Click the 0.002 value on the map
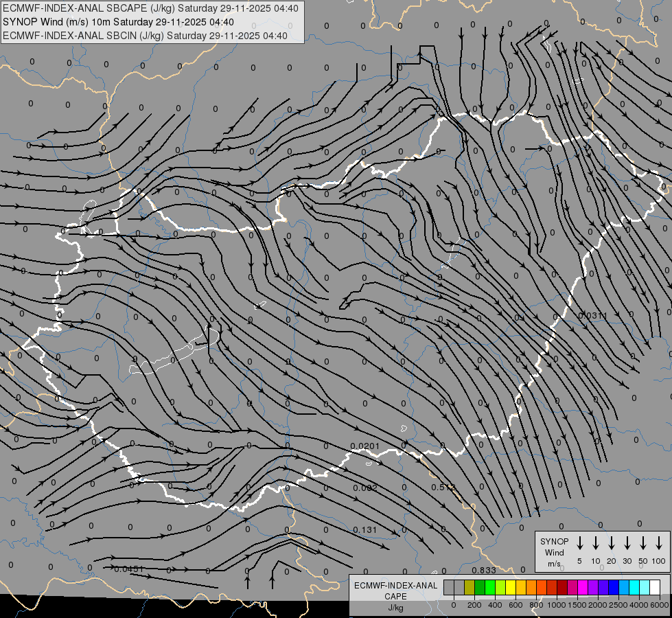Viewport: 672px width, 618px height. 365,488
